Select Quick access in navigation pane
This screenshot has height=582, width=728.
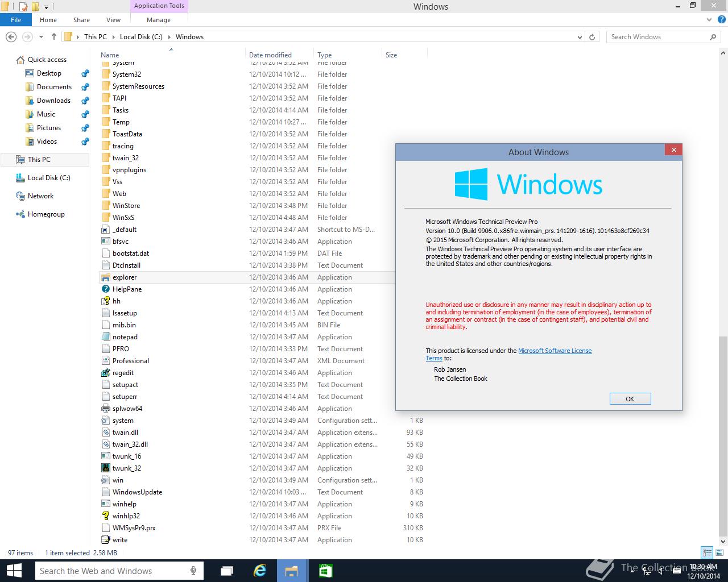pyautogui.click(x=47, y=60)
